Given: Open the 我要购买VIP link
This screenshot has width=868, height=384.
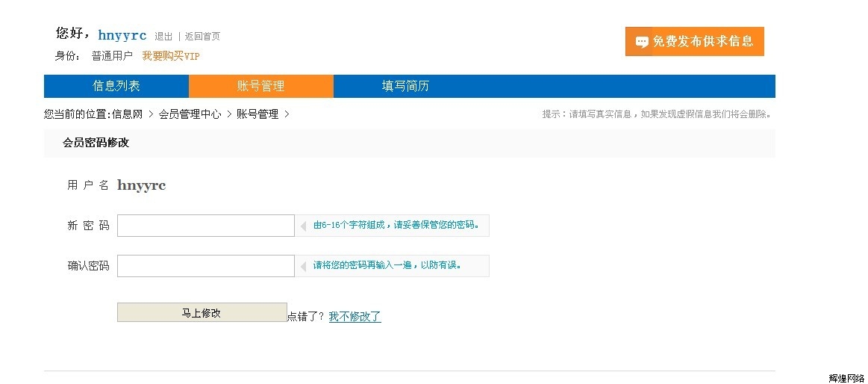Looking at the screenshot, I should coord(170,56).
